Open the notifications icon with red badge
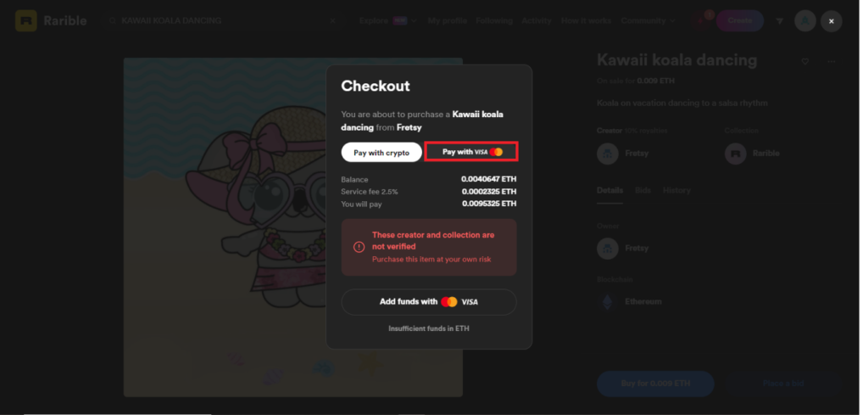This screenshot has width=868, height=415. click(701, 21)
